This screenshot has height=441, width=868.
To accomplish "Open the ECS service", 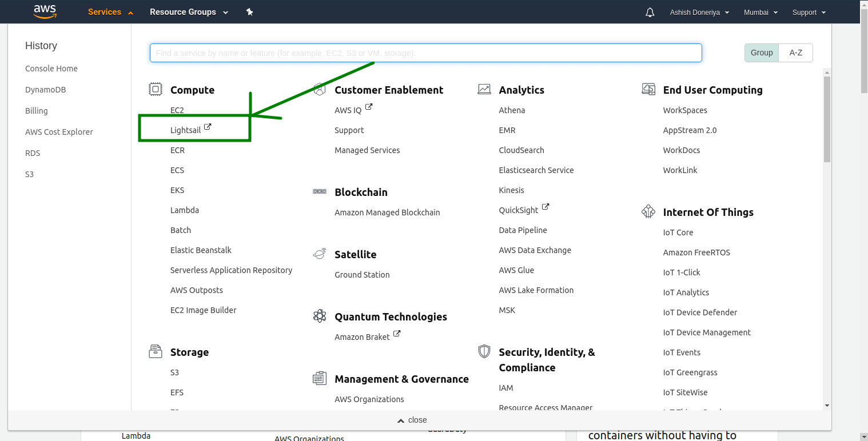I will coord(177,170).
